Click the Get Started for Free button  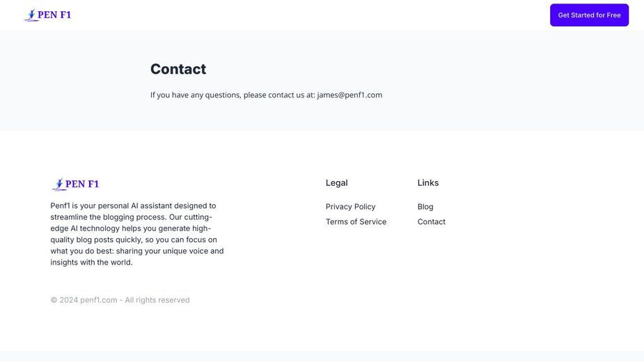590,15
